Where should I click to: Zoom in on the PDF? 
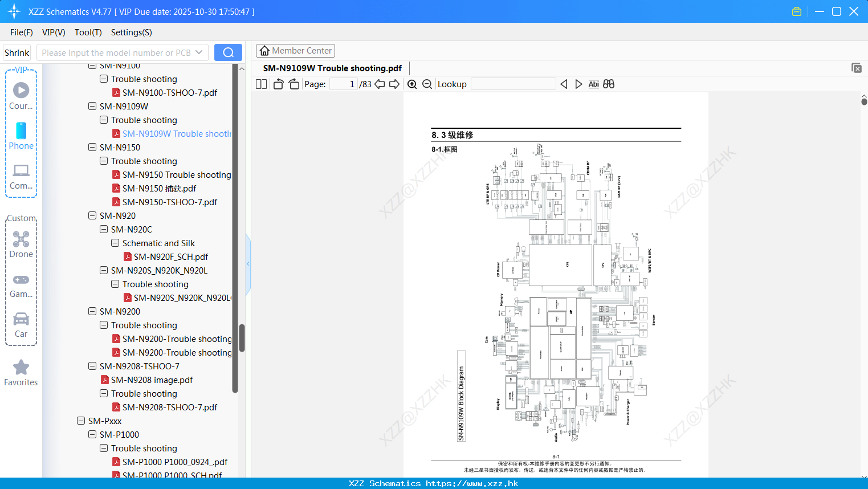pyautogui.click(x=412, y=84)
